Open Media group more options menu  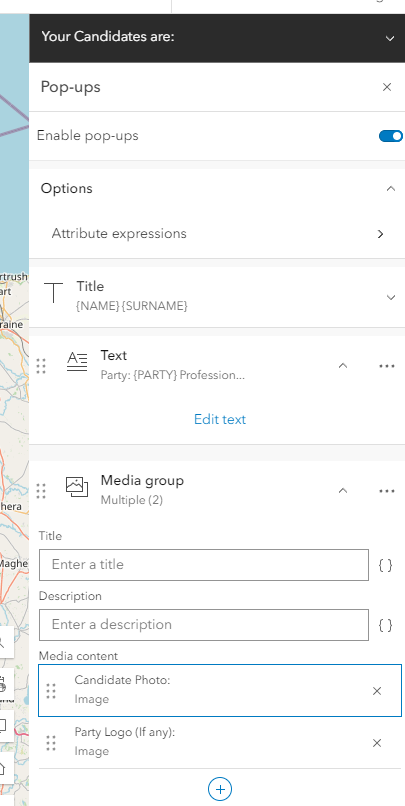386,491
